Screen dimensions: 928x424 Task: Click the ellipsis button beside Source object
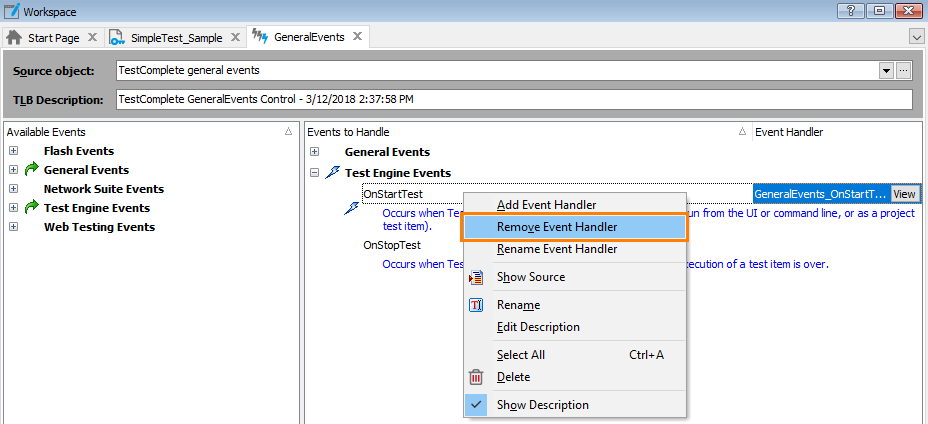pos(903,70)
